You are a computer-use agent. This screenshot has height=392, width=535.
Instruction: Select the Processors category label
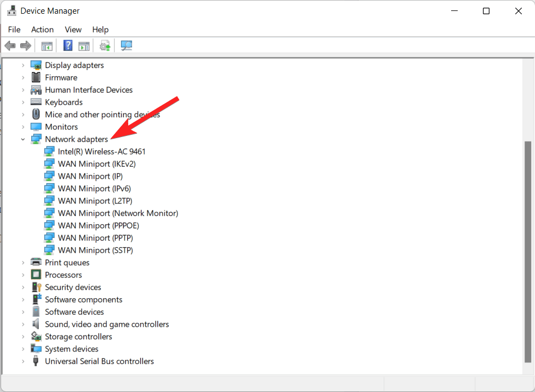[64, 275]
